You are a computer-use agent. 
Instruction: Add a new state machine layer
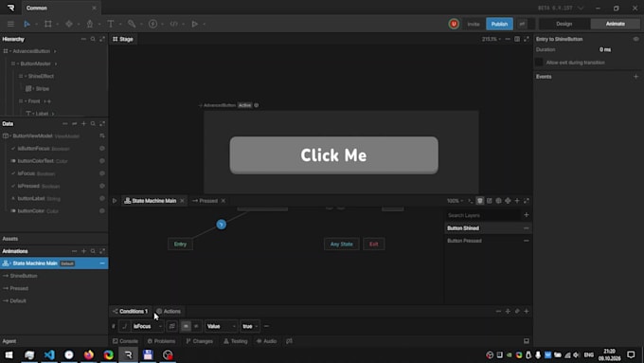527,215
